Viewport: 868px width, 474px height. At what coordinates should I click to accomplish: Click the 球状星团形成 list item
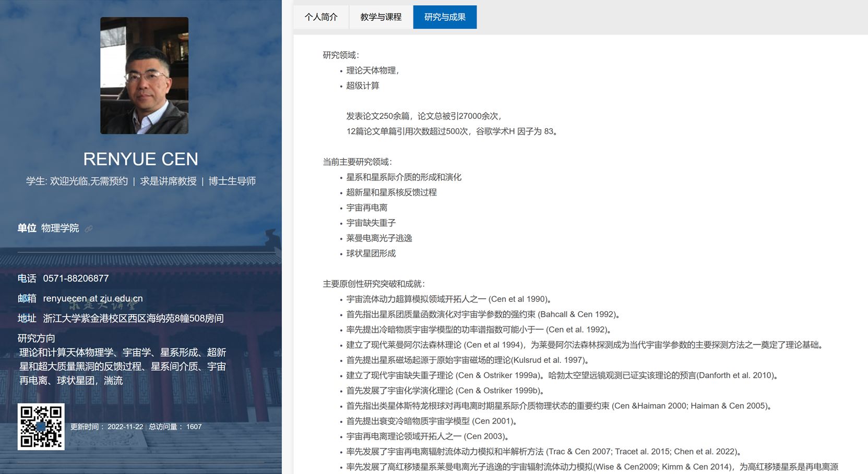click(x=371, y=253)
